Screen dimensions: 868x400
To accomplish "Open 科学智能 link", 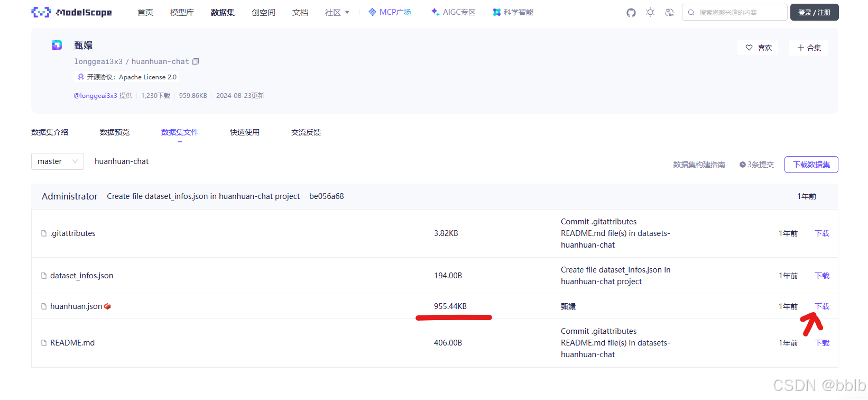I will click(x=513, y=12).
